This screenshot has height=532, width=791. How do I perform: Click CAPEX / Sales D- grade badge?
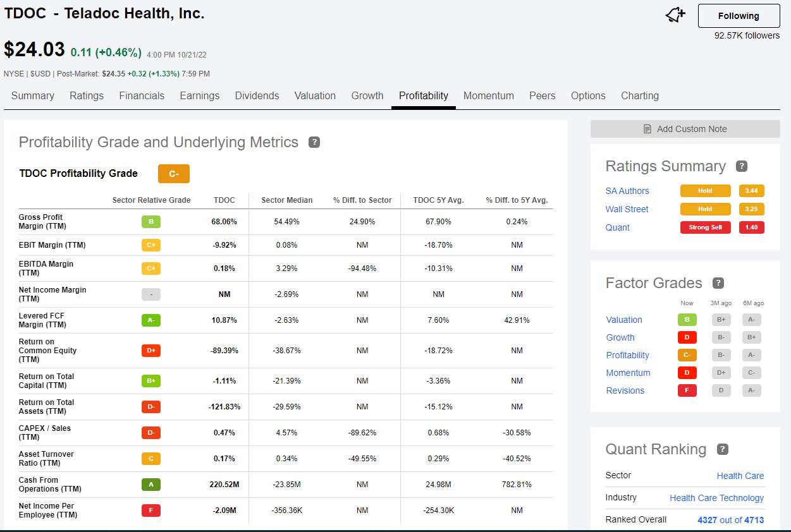151,433
